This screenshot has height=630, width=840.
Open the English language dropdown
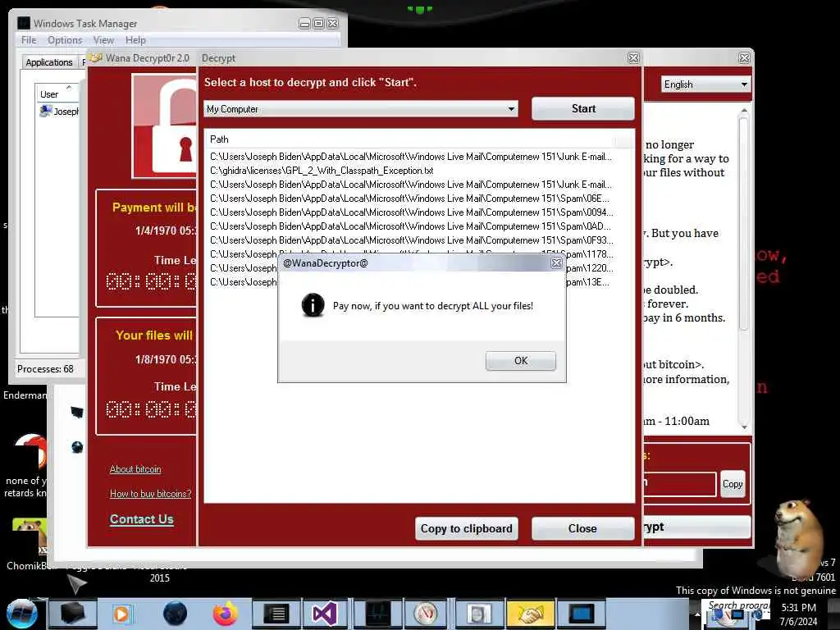[705, 84]
